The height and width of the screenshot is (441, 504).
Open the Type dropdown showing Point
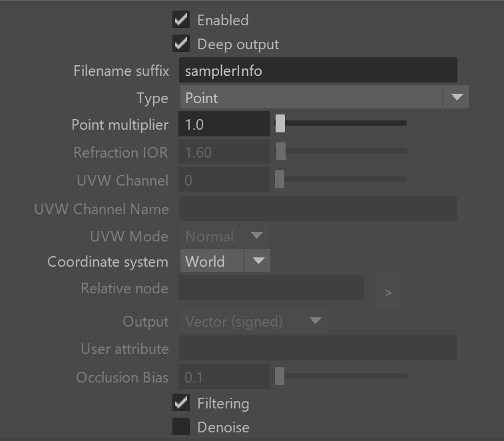pyautogui.click(x=324, y=97)
